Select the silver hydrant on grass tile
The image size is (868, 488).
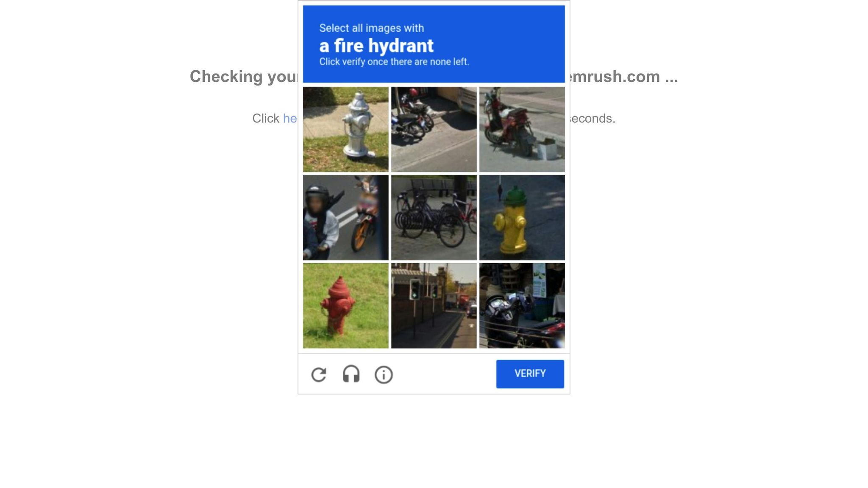coord(345,129)
